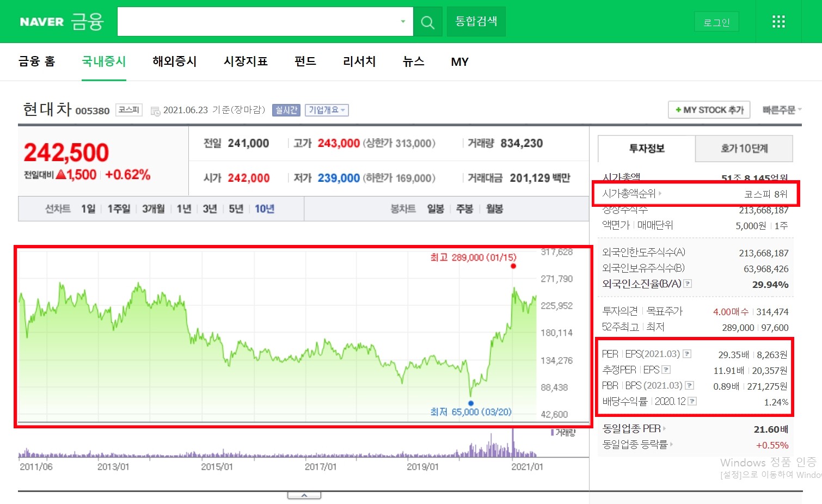Click the 고가 243,000 value
Screen dimensions: 822x504
[339, 143]
